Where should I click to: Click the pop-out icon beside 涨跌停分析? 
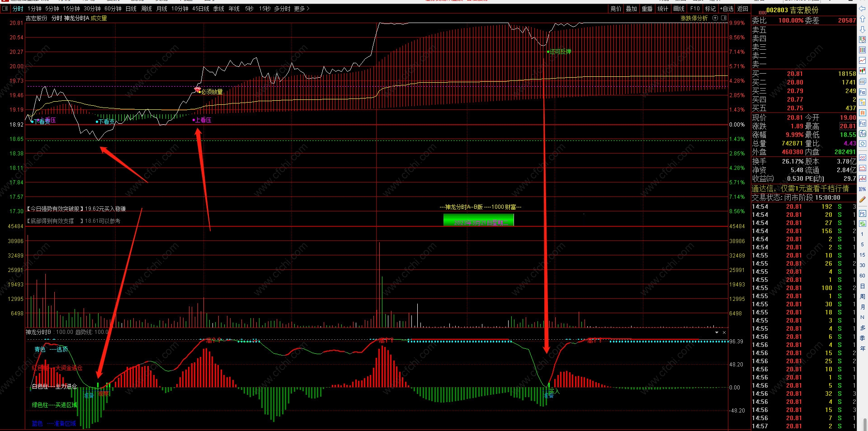[x=715, y=18]
